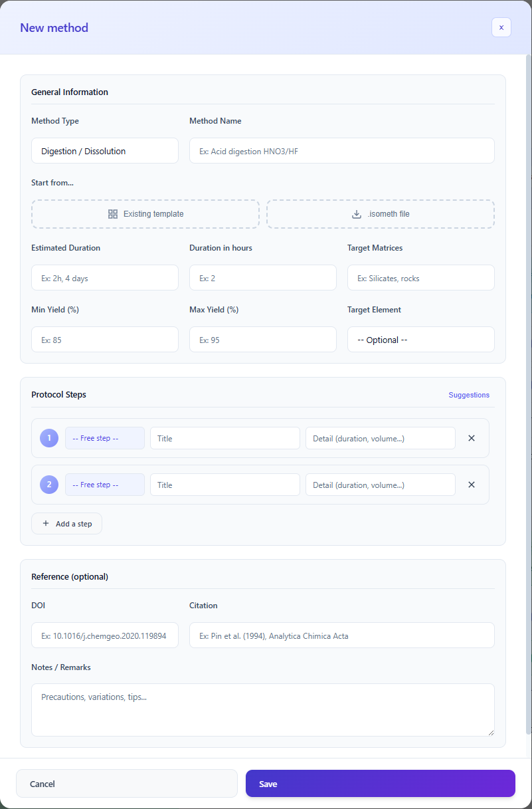Cancel creating the method
The height and width of the screenshot is (809, 532).
tap(126, 783)
